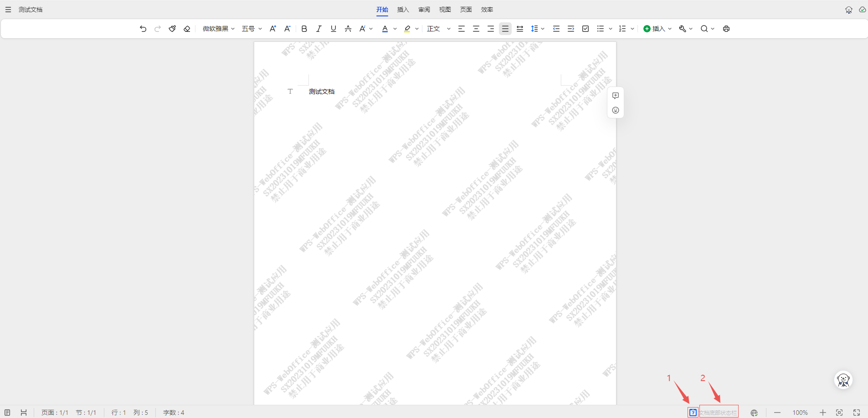Toggle strikethrough formatting
Image resolution: width=868 pixels, height=418 pixels.
point(348,29)
